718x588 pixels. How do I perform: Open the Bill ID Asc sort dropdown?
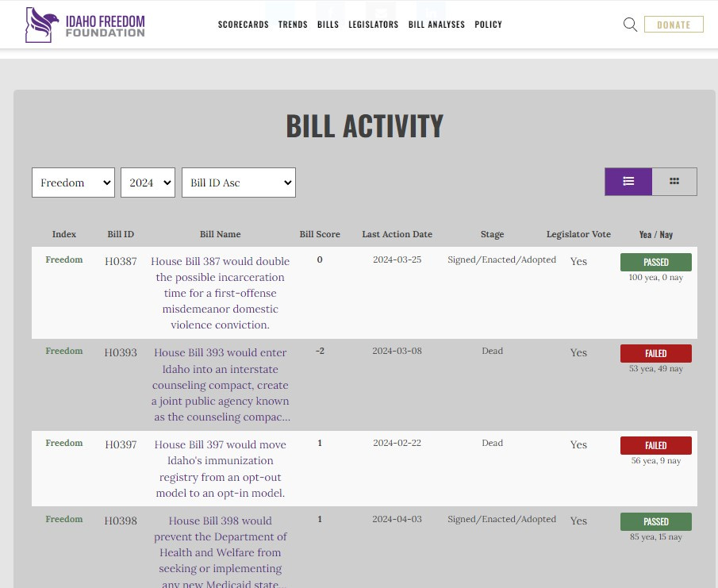[239, 183]
